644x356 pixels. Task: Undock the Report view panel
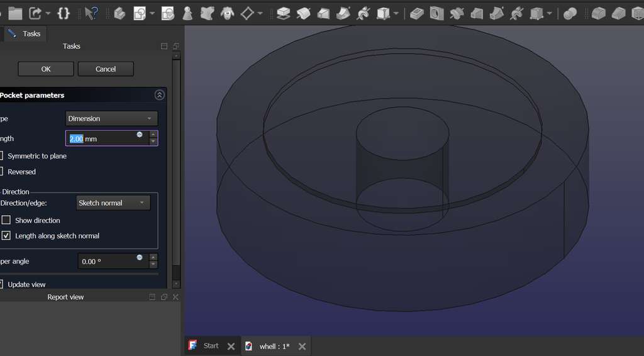click(164, 297)
